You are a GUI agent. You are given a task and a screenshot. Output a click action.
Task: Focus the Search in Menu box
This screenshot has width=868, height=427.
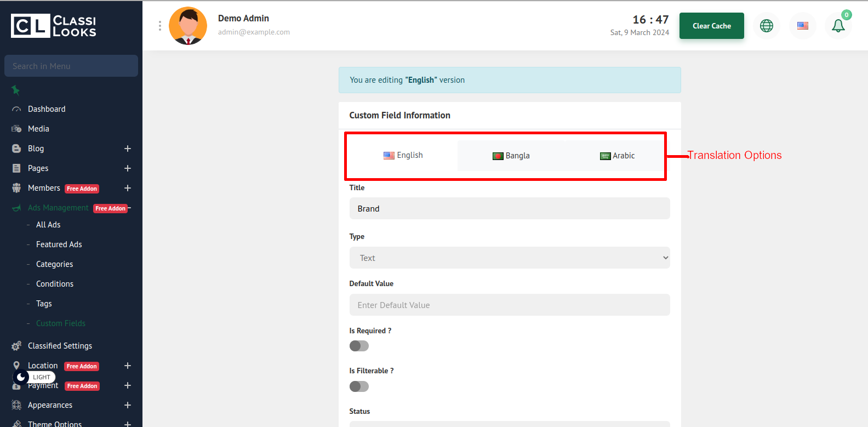(x=71, y=66)
